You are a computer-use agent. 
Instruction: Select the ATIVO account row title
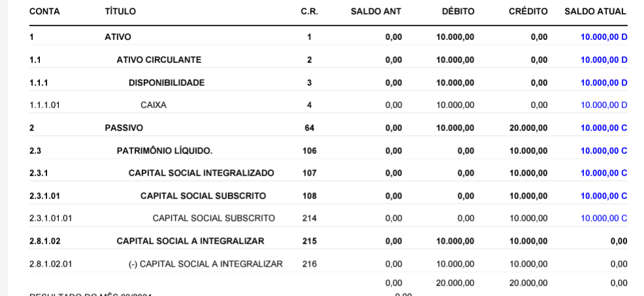pyautogui.click(x=118, y=37)
